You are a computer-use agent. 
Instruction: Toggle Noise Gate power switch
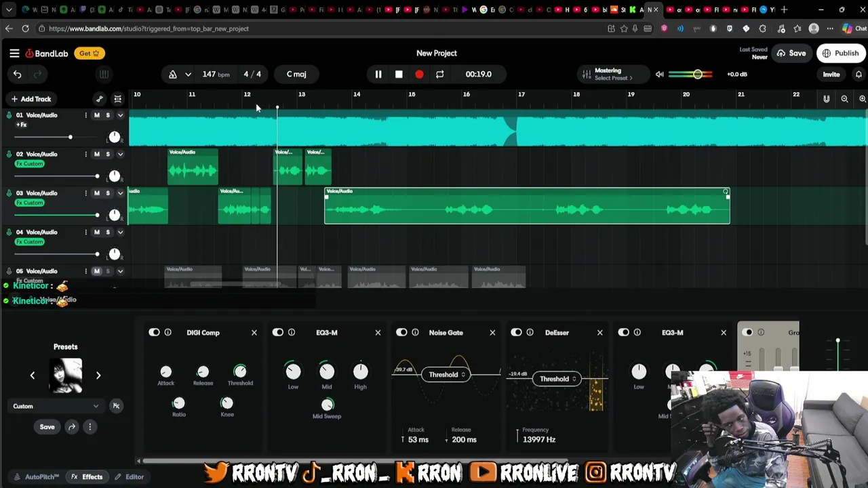(x=401, y=332)
